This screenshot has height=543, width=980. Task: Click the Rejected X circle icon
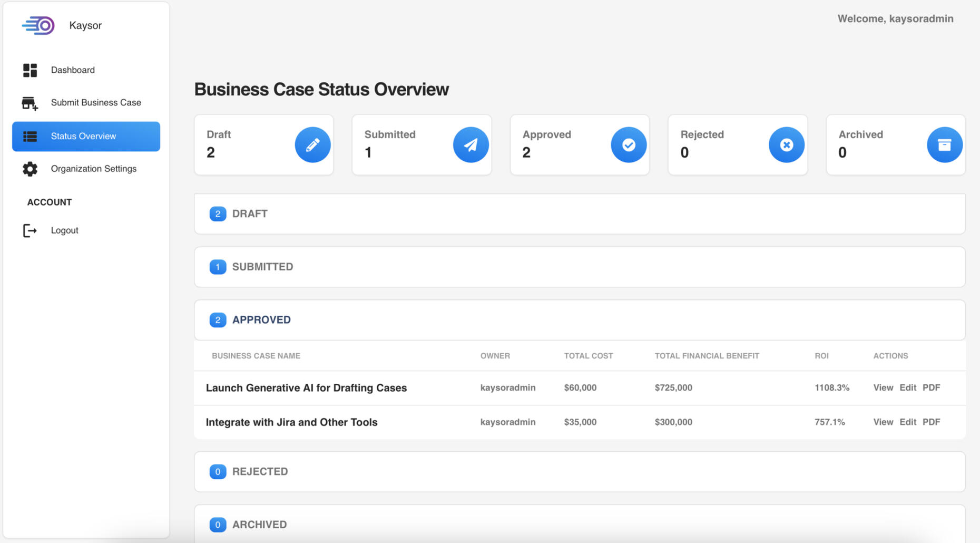pyautogui.click(x=786, y=145)
